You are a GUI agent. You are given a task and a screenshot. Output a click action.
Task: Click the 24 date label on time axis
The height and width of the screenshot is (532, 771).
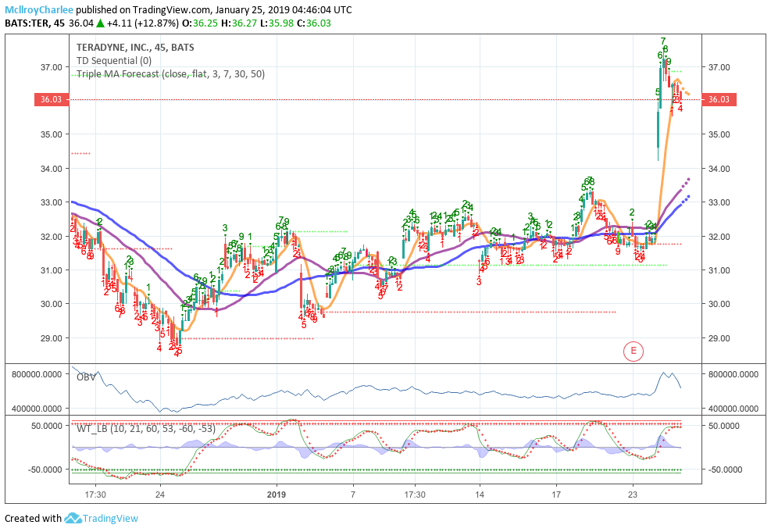[160, 495]
